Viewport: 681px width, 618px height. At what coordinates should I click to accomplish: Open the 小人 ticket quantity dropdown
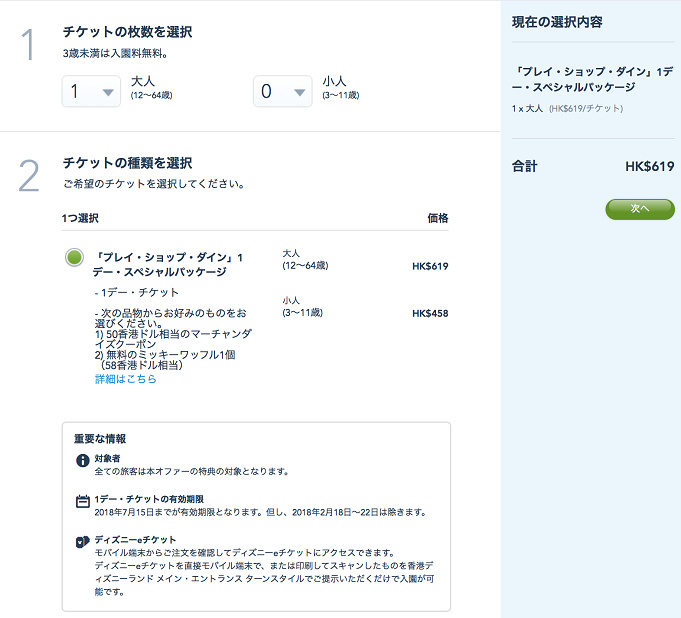click(282, 93)
